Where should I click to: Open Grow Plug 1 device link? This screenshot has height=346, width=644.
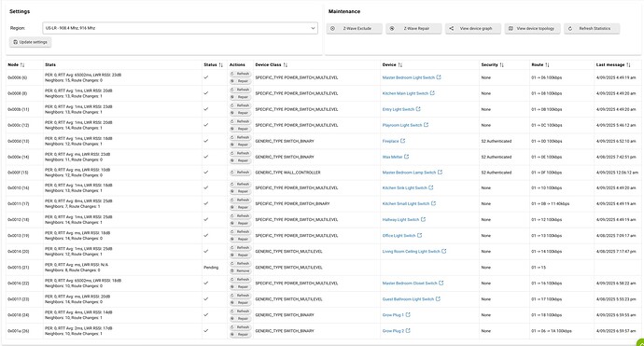[x=393, y=315]
